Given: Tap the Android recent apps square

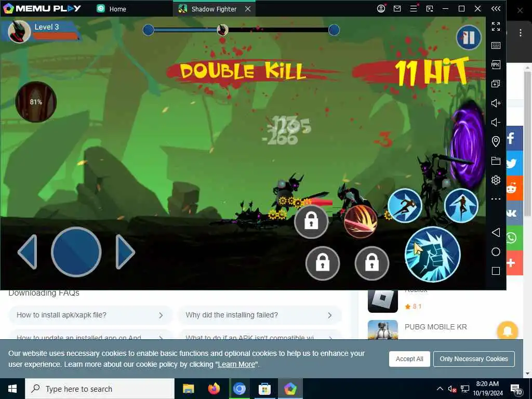Looking at the screenshot, I should click(x=496, y=271).
